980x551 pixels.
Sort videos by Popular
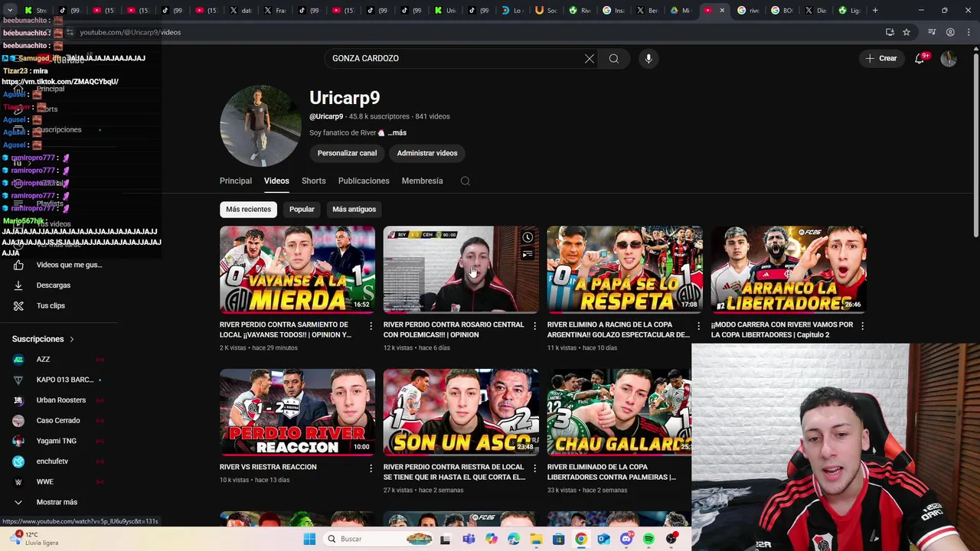[302, 209]
